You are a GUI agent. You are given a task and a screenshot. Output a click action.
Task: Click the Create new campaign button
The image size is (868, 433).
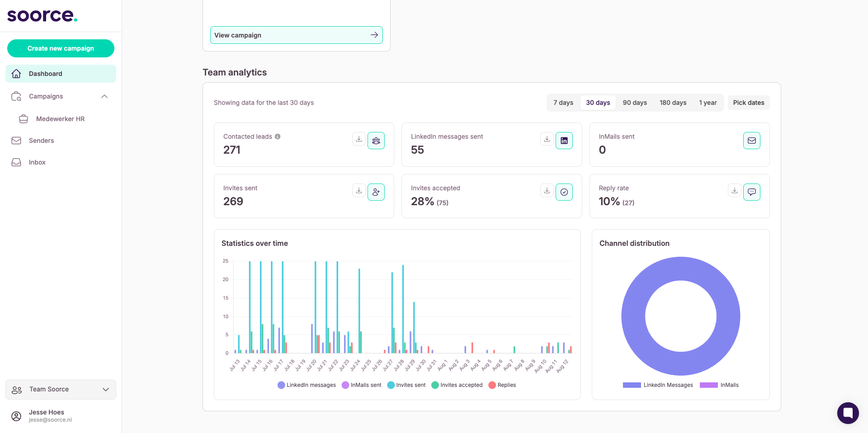[x=61, y=48]
